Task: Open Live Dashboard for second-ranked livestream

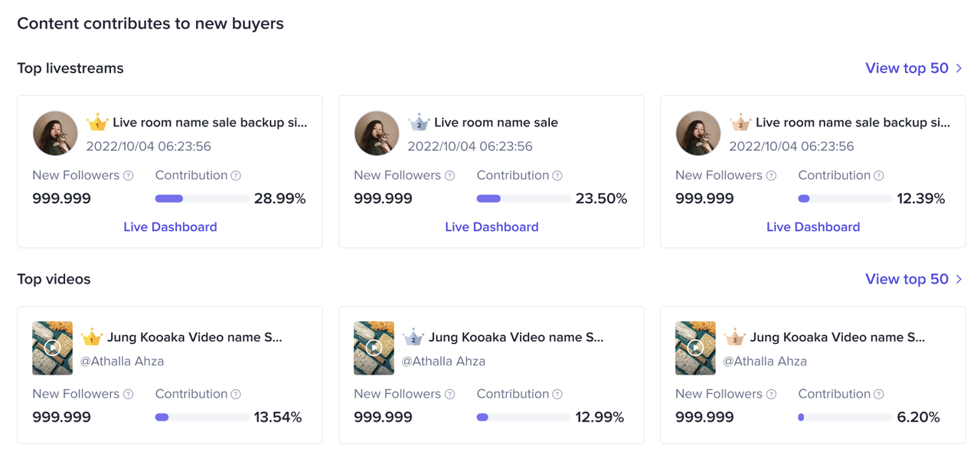Action: tap(492, 227)
